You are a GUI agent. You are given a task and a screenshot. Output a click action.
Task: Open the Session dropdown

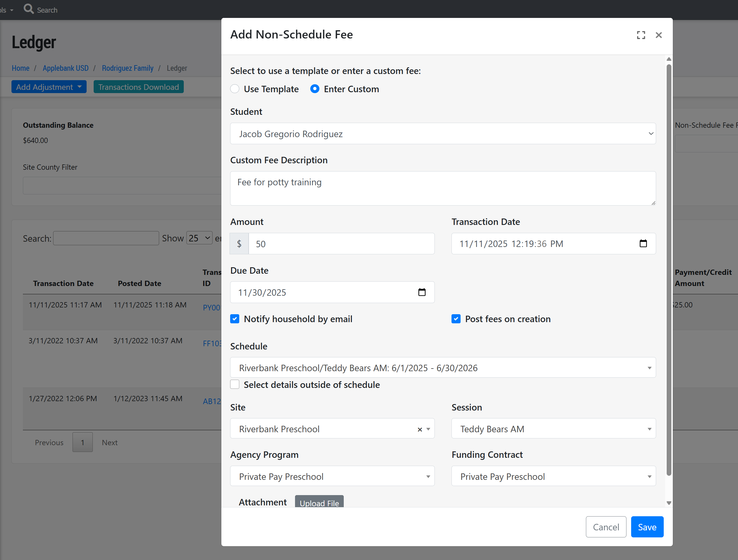[x=553, y=429]
